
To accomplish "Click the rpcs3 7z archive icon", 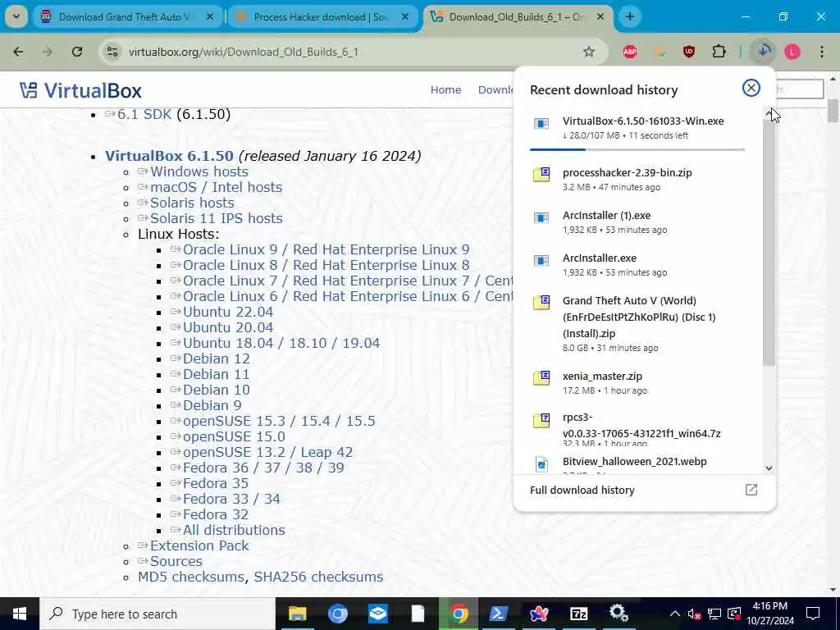I will tap(541, 420).
